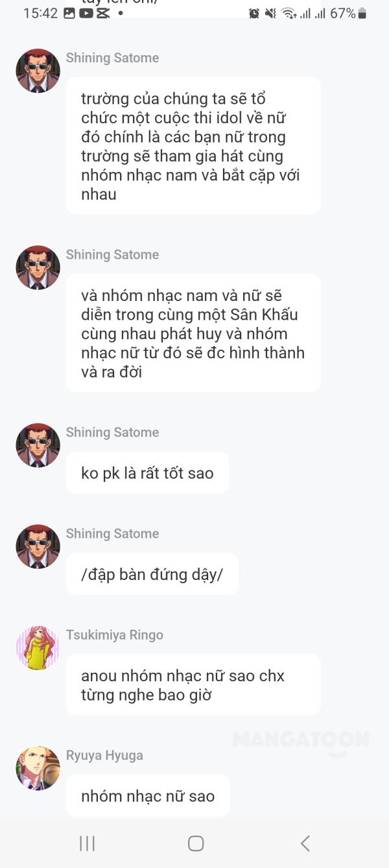Tap the YouTube notification icon in status bar
The width and height of the screenshot is (389, 868).
tap(86, 13)
